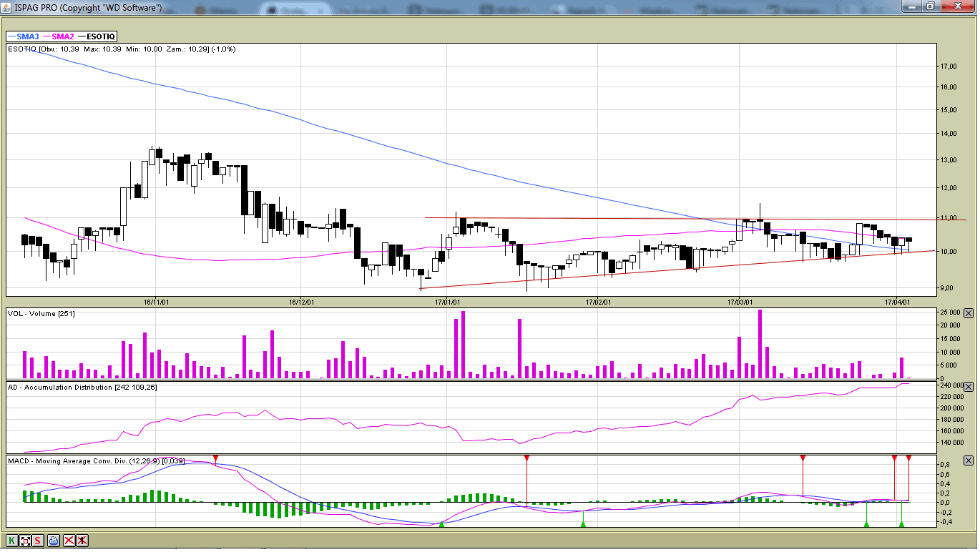
Task: Click the fit-to-screen frame icon
Action: pyautogui.click(x=26, y=541)
